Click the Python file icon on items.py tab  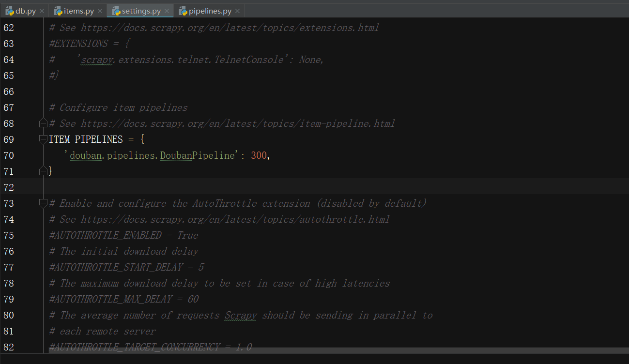[58, 11]
